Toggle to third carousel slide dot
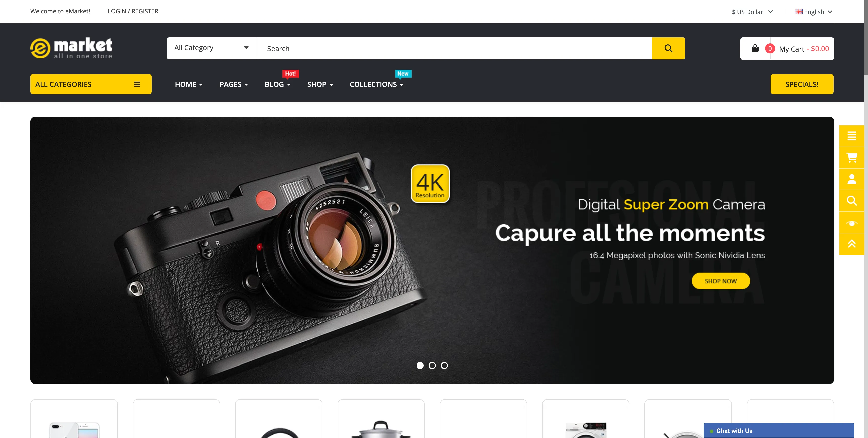 click(444, 365)
